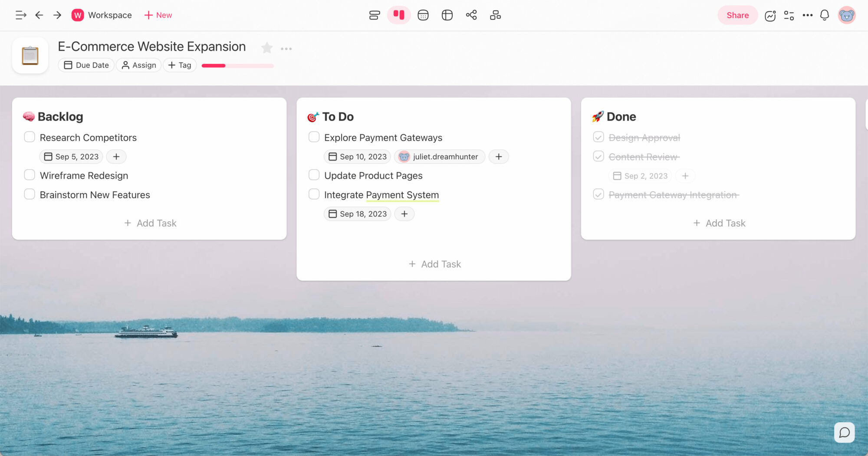
Task: Select the board view icon
Action: pos(399,15)
